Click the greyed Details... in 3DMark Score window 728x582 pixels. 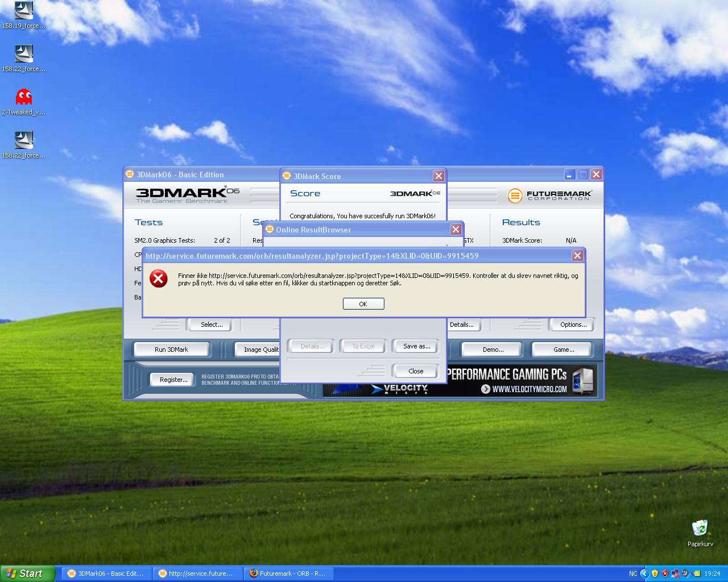pyautogui.click(x=312, y=346)
